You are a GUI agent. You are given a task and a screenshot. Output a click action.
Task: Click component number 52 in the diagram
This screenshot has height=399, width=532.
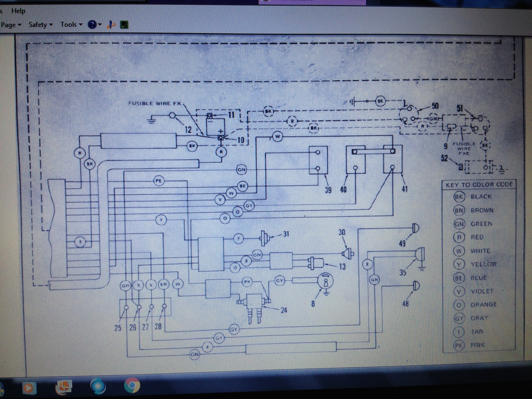tap(444, 158)
